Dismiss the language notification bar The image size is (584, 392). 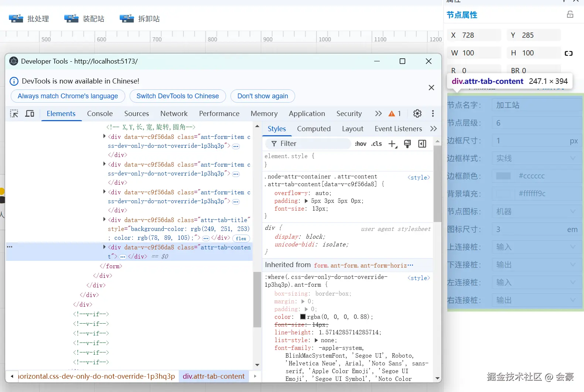pos(431,88)
